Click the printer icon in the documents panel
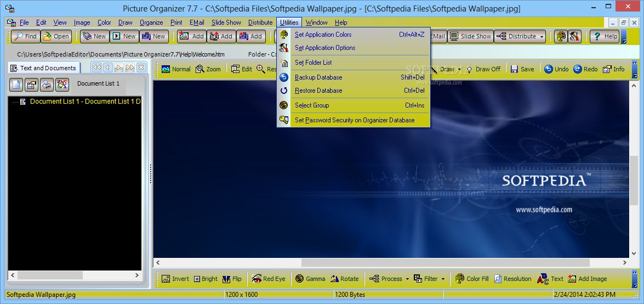The image size is (644, 304). point(47,85)
